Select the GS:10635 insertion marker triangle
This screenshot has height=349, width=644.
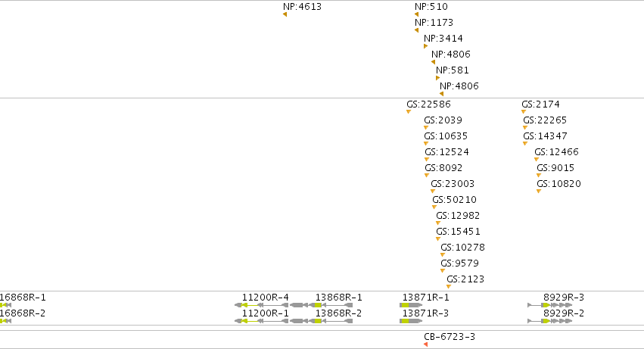[426, 144]
